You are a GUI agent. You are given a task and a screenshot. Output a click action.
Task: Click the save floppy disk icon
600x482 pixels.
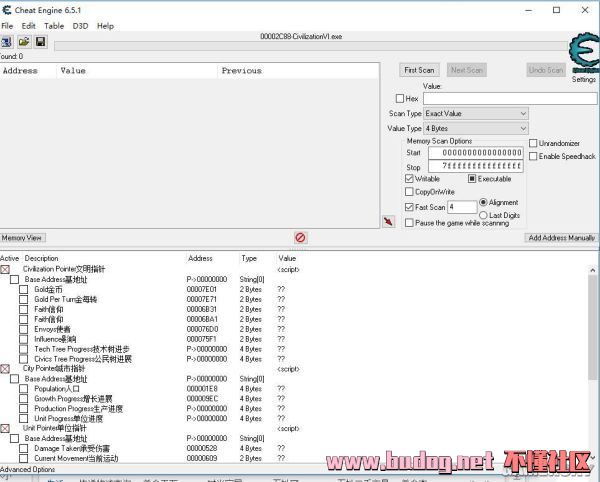[x=41, y=41]
